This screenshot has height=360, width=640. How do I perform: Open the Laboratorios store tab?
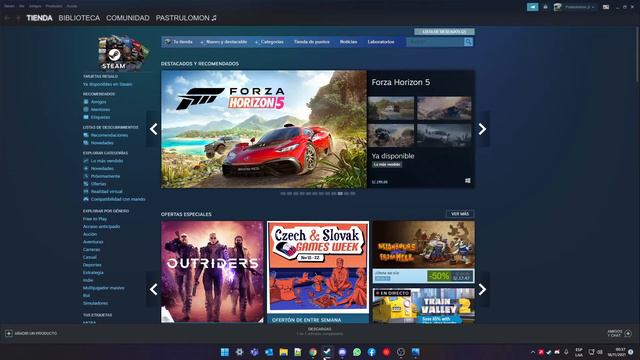coord(381,42)
